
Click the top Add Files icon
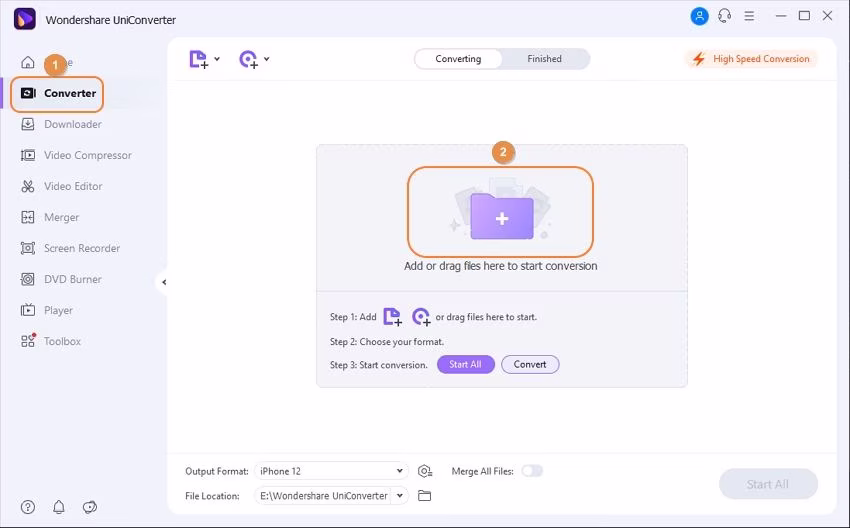click(x=198, y=59)
